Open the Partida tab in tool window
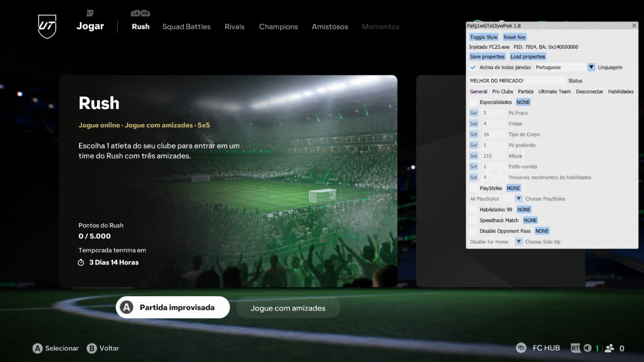 [x=526, y=92]
